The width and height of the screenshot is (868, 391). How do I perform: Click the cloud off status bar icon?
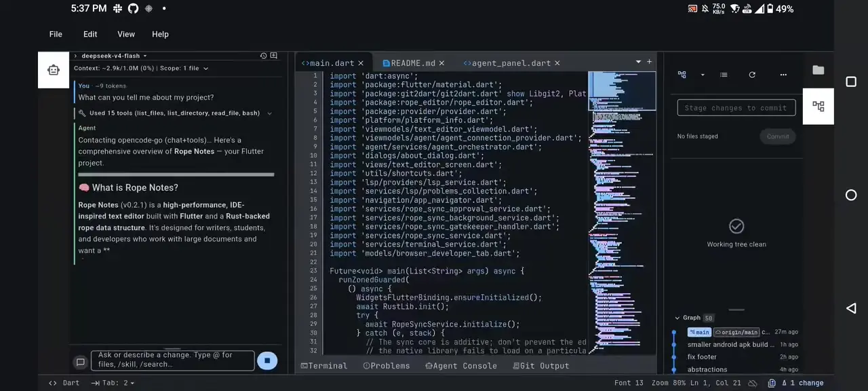pyautogui.click(x=753, y=383)
